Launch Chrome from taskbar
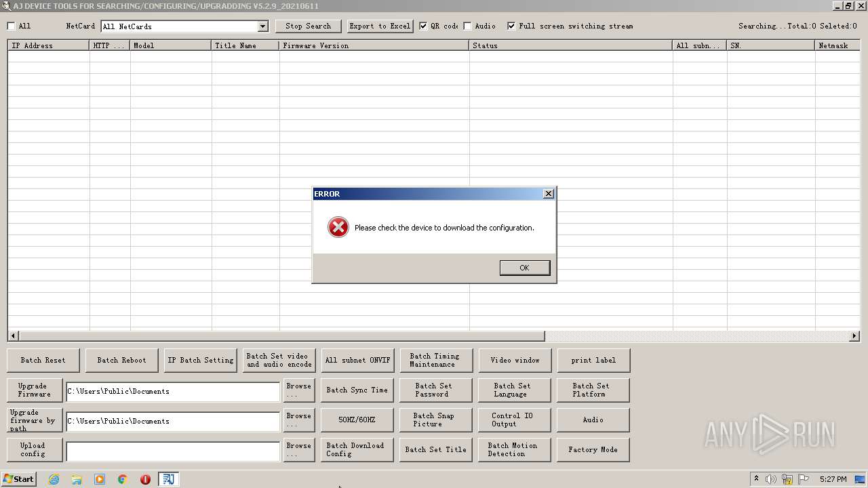Viewport: 868px width, 488px height. pyautogui.click(x=123, y=479)
